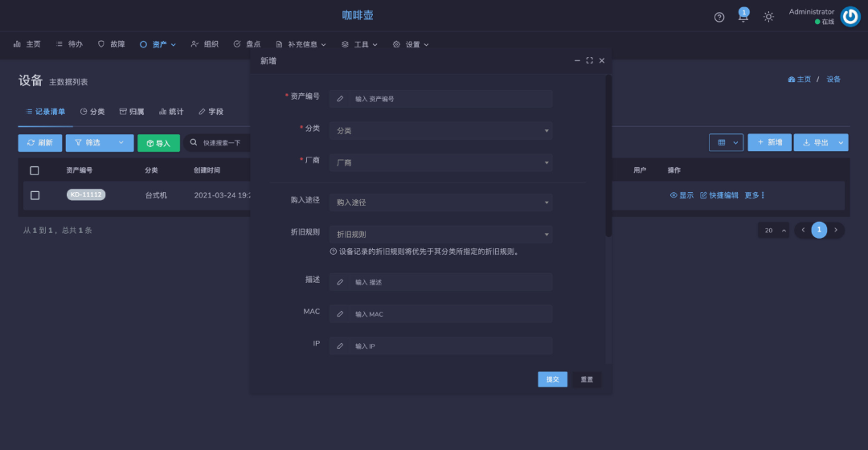Click the Administrator avatar icon
The image size is (868, 450).
[x=850, y=17]
